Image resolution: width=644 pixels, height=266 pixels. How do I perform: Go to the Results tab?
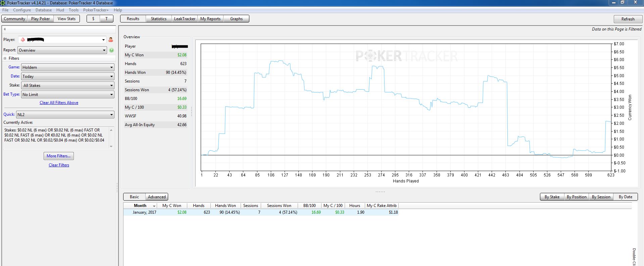coord(133,19)
